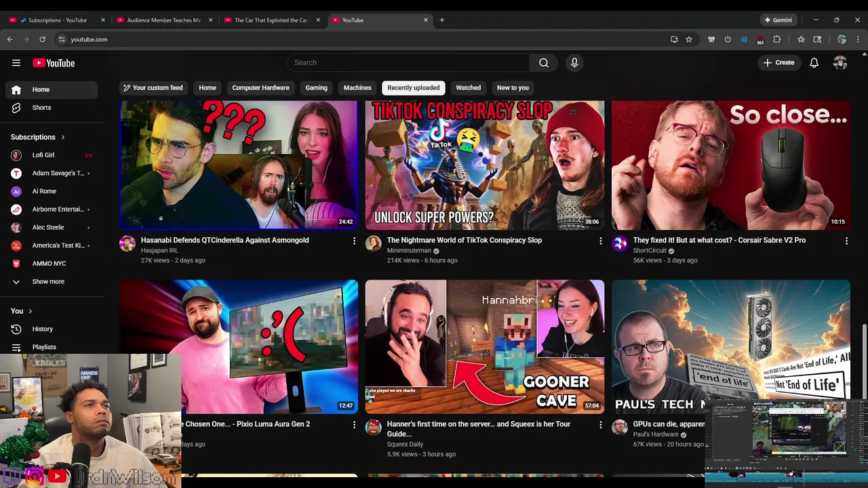This screenshot has height=488, width=868.
Task: Select New to you chip
Action: (x=513, y=87)
